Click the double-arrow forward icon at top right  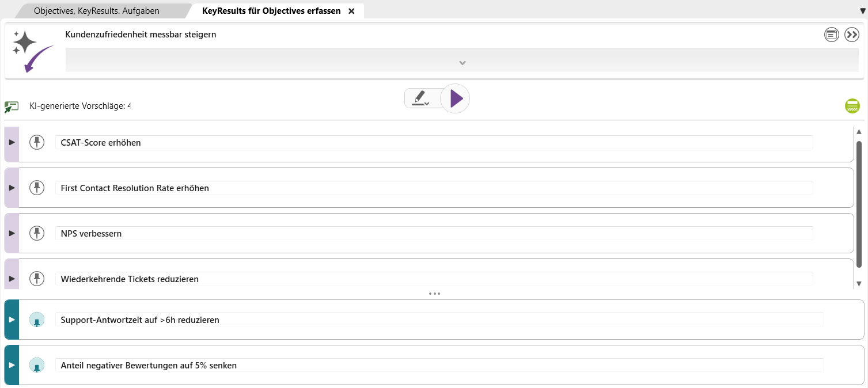[852, 35]
